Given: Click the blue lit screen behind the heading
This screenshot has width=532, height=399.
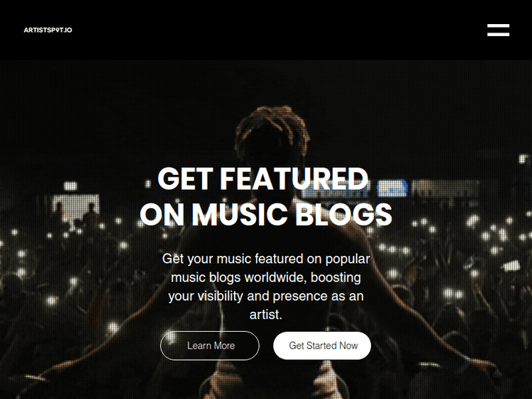Looking at the screenshot, I should [x=392, y=188].
